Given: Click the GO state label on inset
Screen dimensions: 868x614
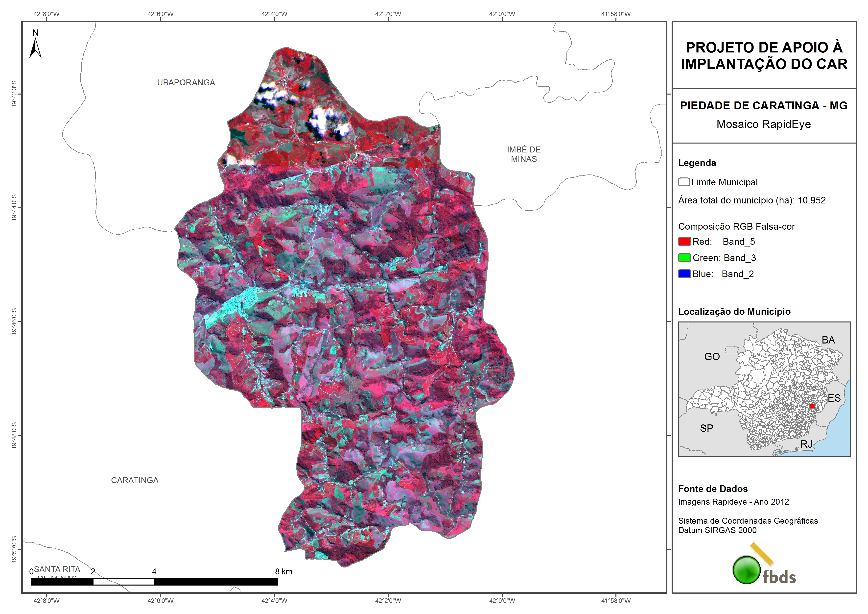Looking at the screenshot, I should [x=712, y=356].
